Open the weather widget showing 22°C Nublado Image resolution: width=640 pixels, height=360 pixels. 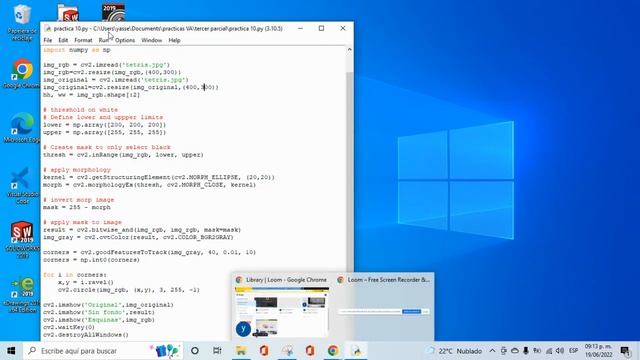(454, 351)
